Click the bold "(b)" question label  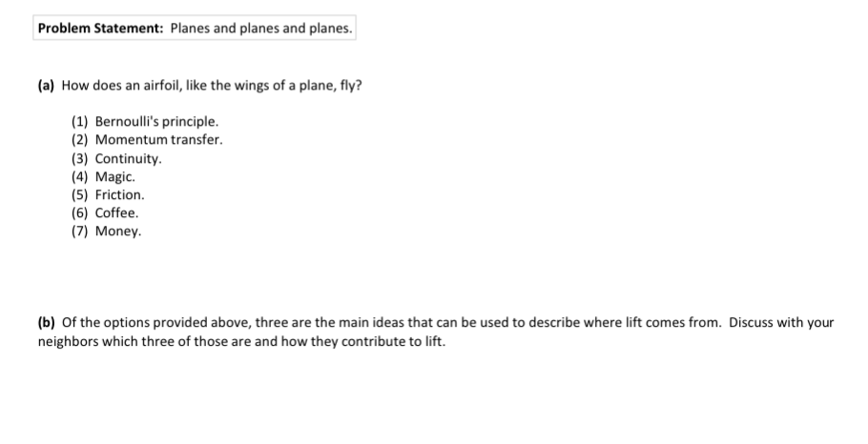pos(47,323)
